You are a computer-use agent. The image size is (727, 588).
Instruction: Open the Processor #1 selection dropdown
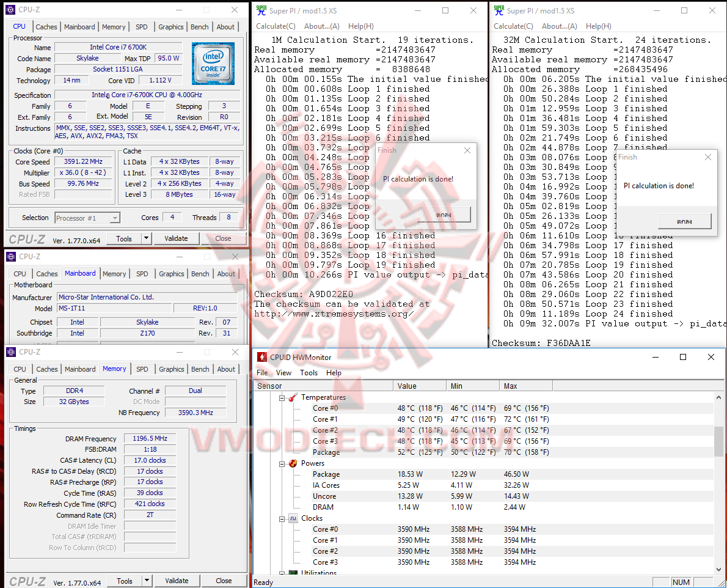pos(115,218)
